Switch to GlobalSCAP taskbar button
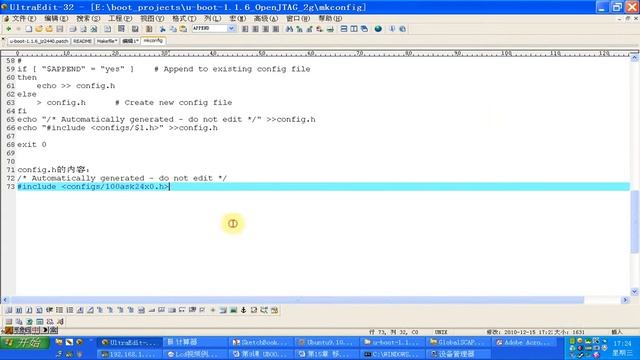 [459, 342]
